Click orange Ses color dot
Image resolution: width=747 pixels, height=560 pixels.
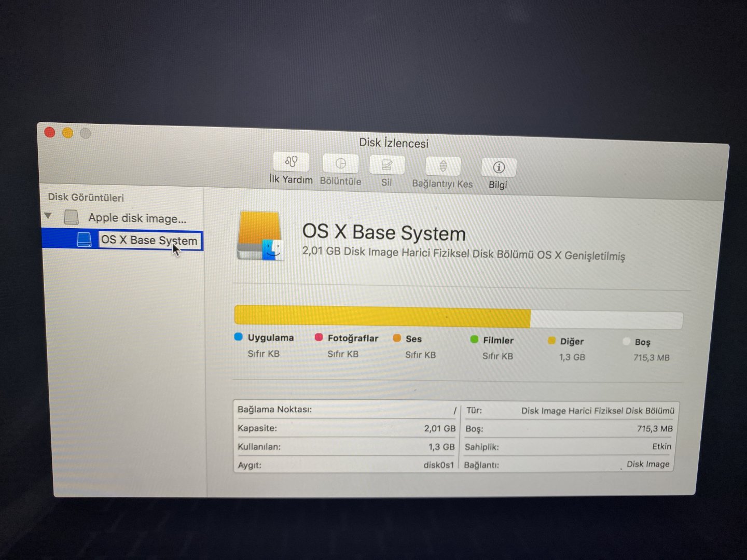[x=397, y=338]
